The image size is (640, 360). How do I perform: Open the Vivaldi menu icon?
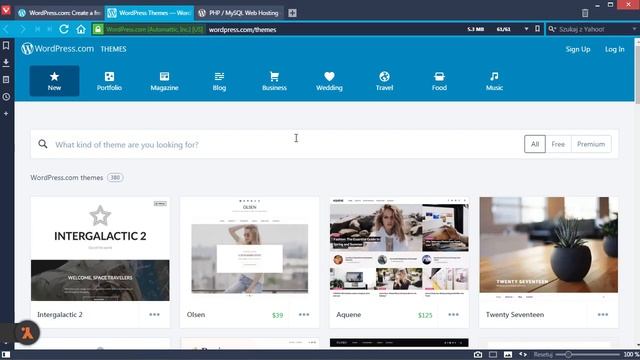click(6, 9)
